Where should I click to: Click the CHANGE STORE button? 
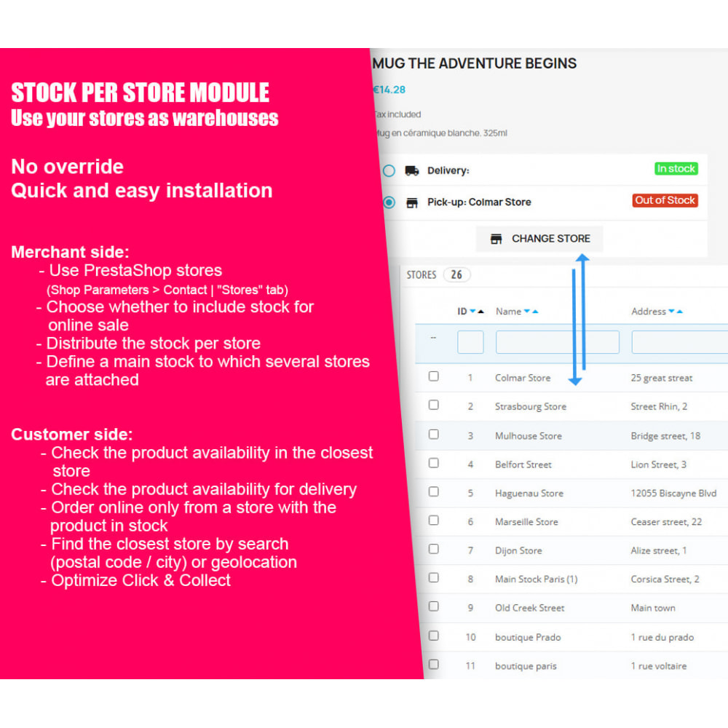pyautogui.click(x=539, y=238)
